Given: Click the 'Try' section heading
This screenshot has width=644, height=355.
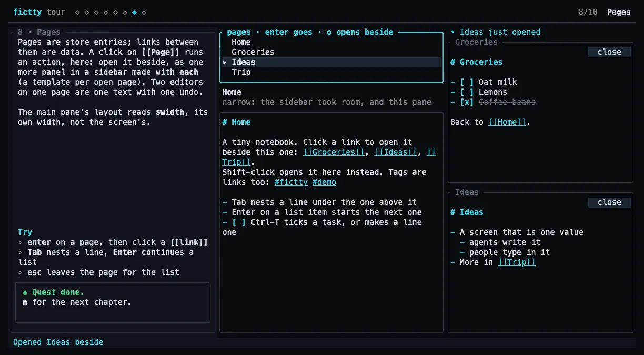Looking at the screenshot, I should click(25, 232).
